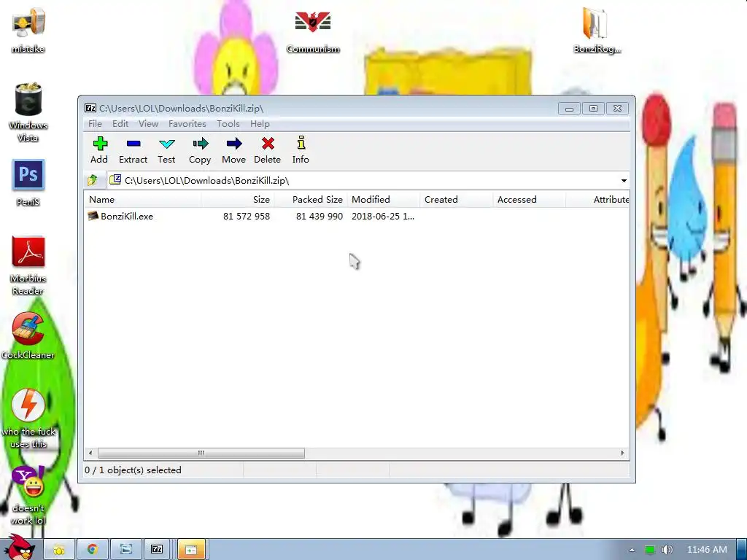Sort by Modified column header

click(x=384, y=200)
